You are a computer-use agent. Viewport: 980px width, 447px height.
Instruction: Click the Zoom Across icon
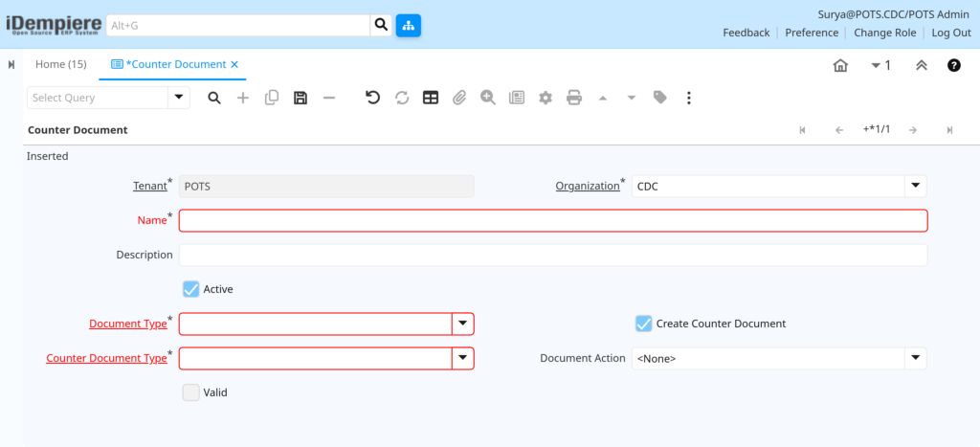pyautogui.click(x=488, y=99)
